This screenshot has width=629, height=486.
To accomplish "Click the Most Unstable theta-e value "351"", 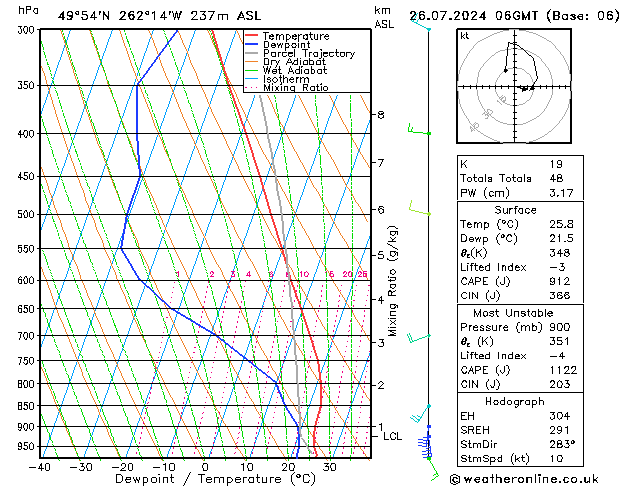I will pyautogui.click(x=560, y=342).
